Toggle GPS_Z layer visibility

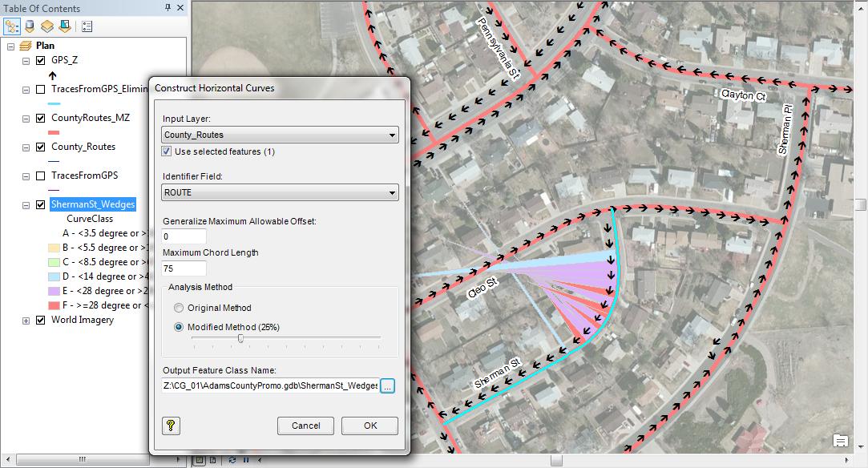pyautogui.click(x=40, y=60)
